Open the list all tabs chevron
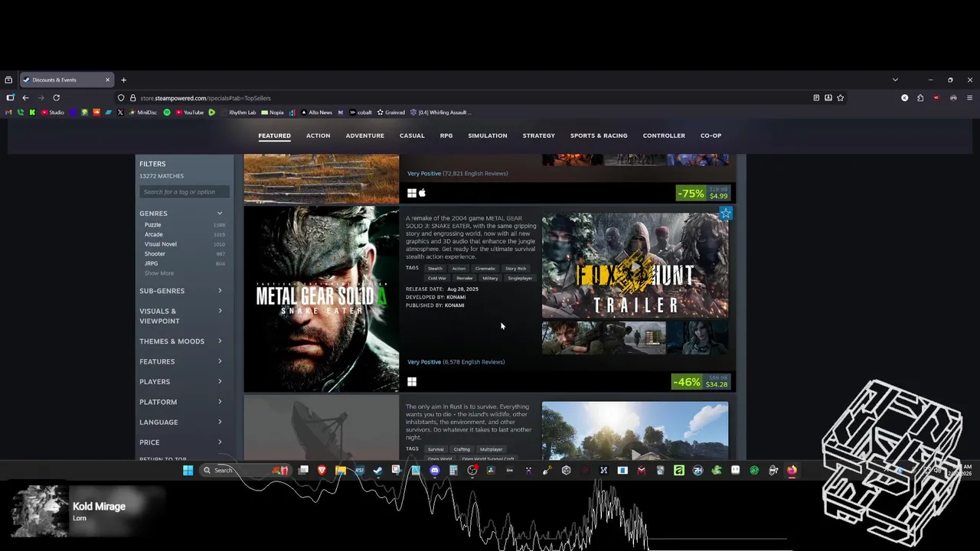 tap(895, 80)
